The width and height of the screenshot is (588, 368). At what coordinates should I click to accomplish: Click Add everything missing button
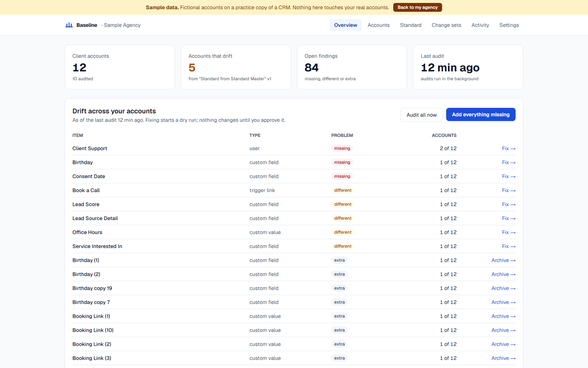[481, 114]
